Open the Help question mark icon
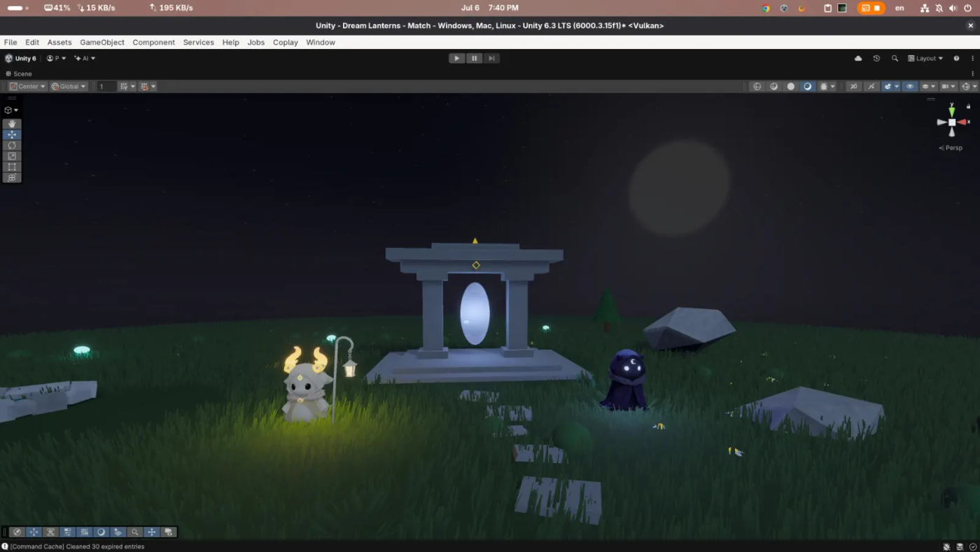Image resolution: width=980 pixels, height=552 pixels. click(956, 58)
